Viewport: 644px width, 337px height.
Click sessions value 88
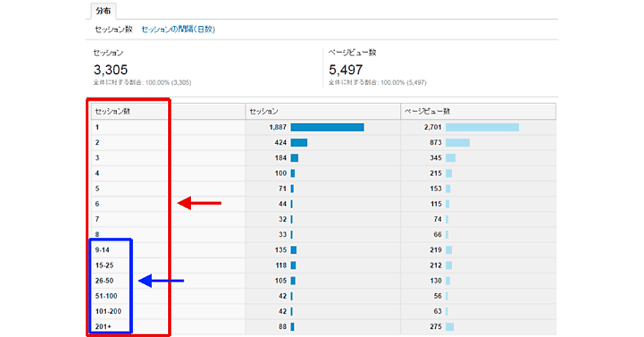282,327
